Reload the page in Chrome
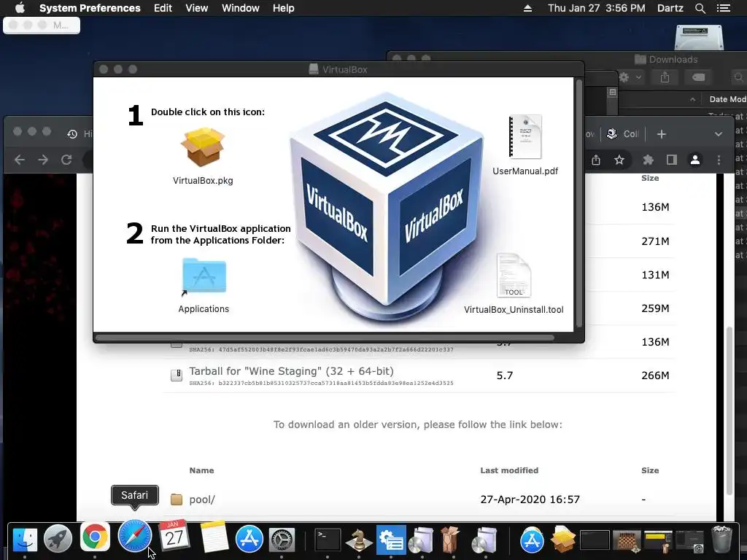The image size is (747, 560). pos(66,160)
